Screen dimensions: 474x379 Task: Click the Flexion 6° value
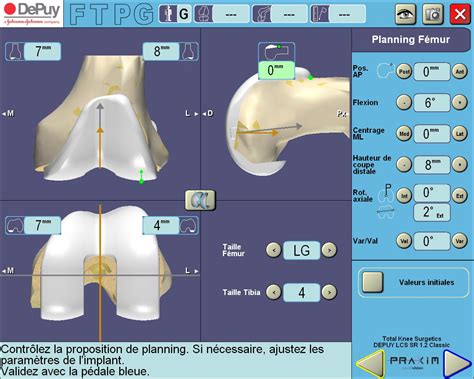[x=432, y=102]
